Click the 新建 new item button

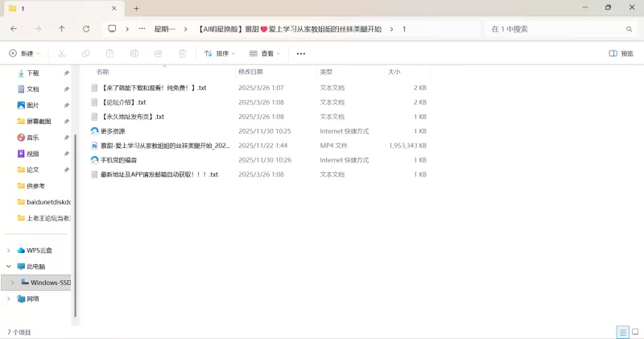click(x=24, y=54)
